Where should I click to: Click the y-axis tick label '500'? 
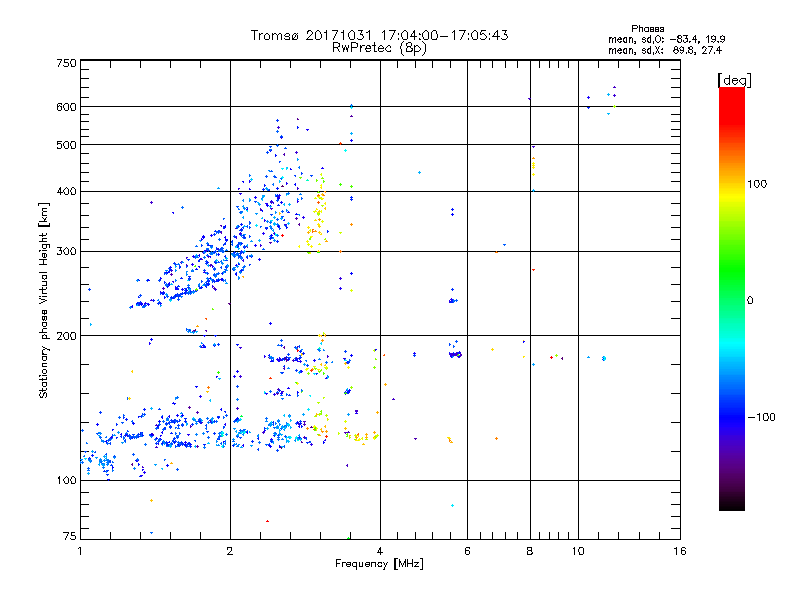[66, 145]
